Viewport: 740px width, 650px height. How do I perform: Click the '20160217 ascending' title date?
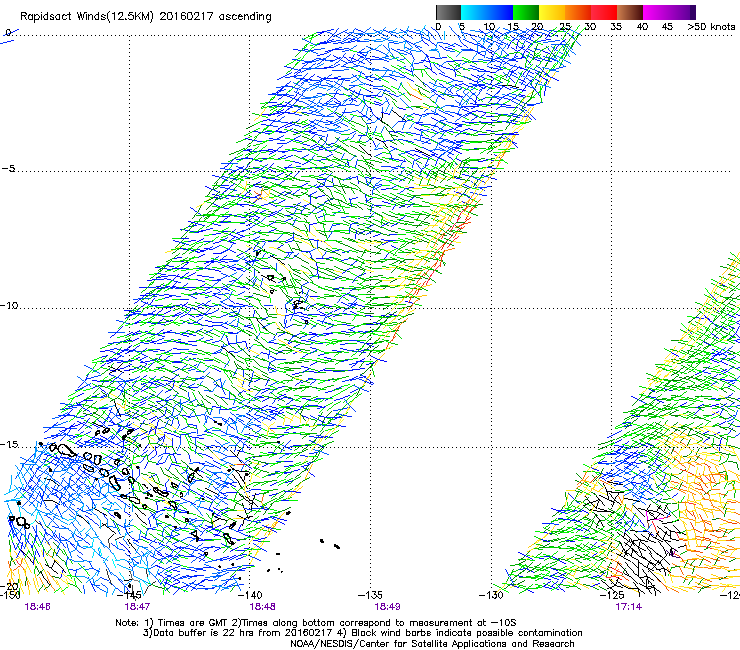216,17
